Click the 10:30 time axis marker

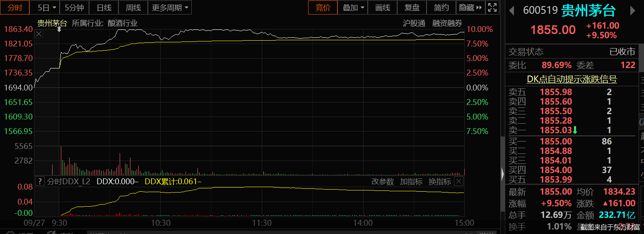161,223
